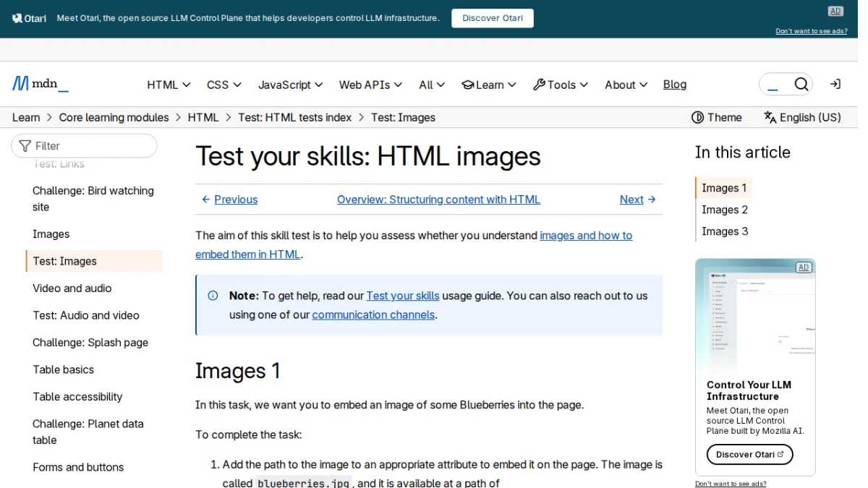868x488 pixels.
Task: Open the CSS navigation menu
Action: point(224,85)
